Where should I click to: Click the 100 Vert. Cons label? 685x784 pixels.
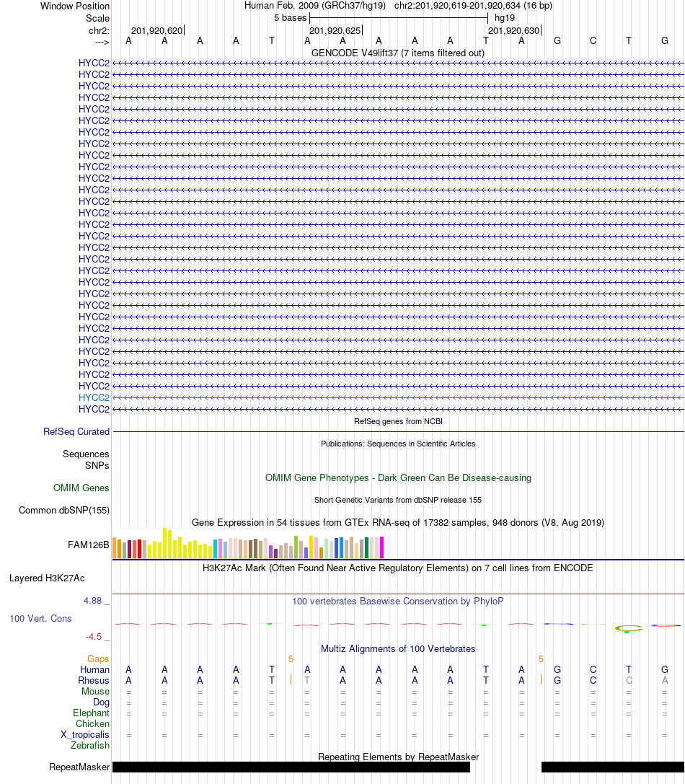[40, 619]
